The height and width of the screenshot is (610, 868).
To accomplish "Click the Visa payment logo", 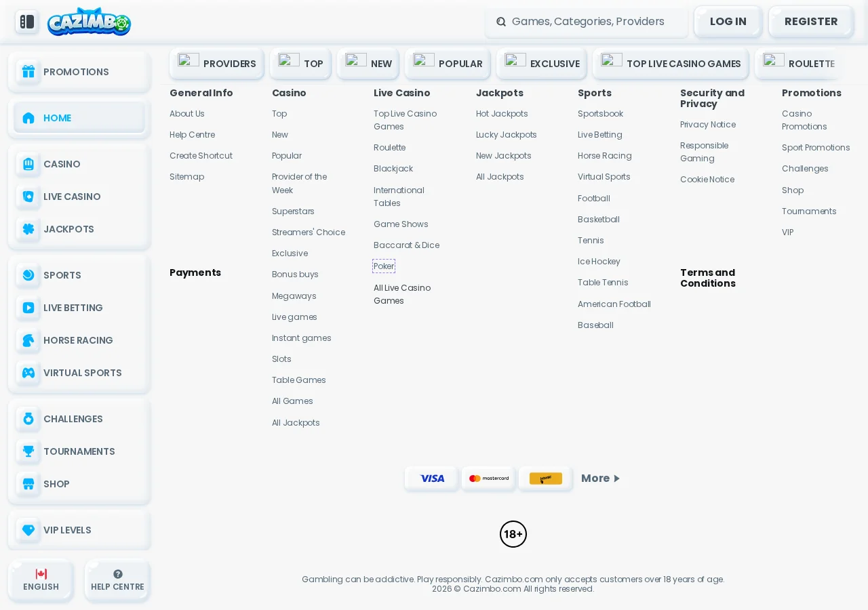I will pos(432,479).
